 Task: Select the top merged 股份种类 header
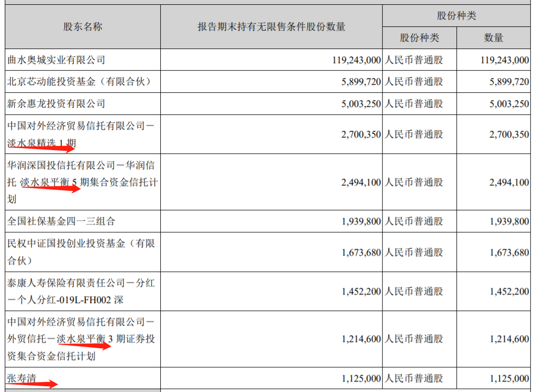(x=456, y=16)
